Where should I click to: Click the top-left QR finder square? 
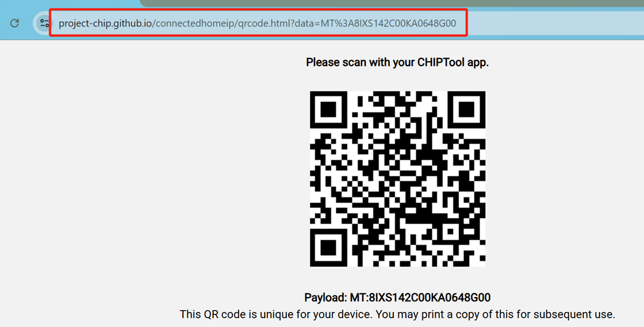pyautogui.click(x=328, y=110)
